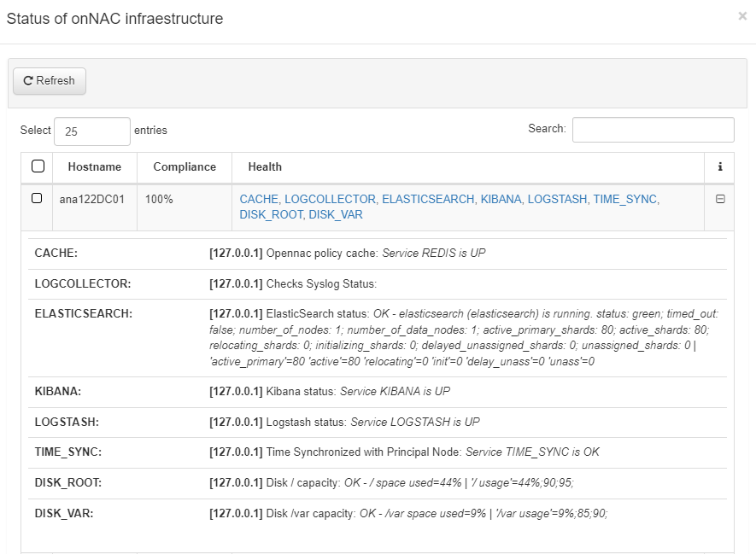The width and height of the screenshot is (756, 554).
Task: Focus the Search input field
Action: (653, 130)
